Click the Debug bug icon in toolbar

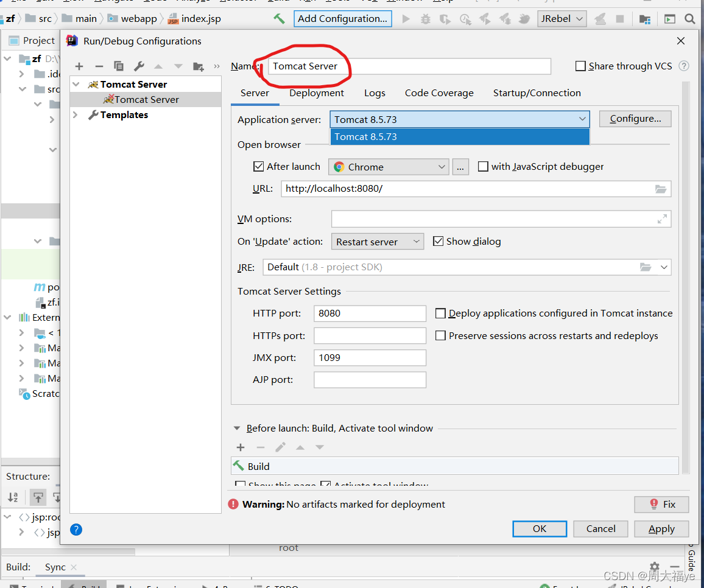coord(425,19)
